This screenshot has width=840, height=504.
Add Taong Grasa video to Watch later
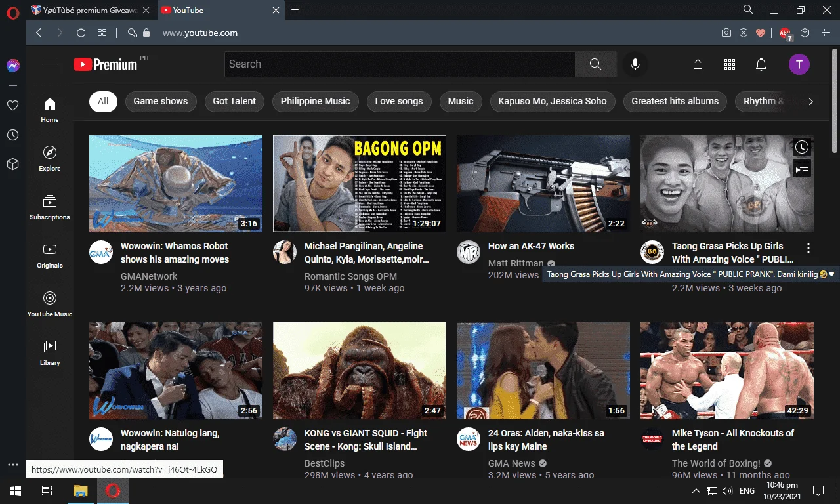[x=801, y=147]
